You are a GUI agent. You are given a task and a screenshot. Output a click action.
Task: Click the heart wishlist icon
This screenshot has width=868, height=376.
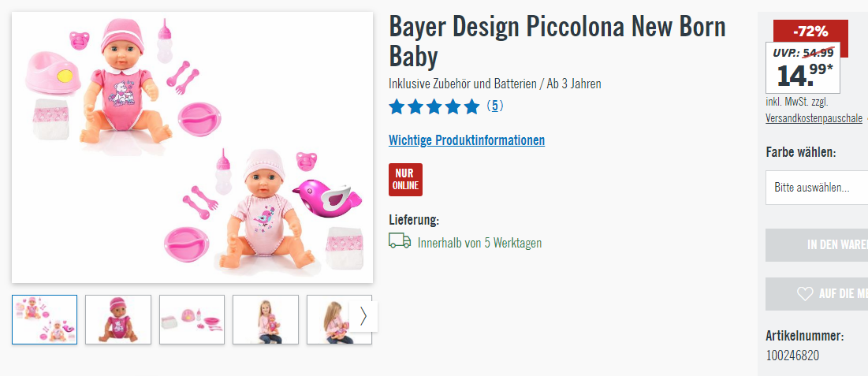tap(805, 293)
